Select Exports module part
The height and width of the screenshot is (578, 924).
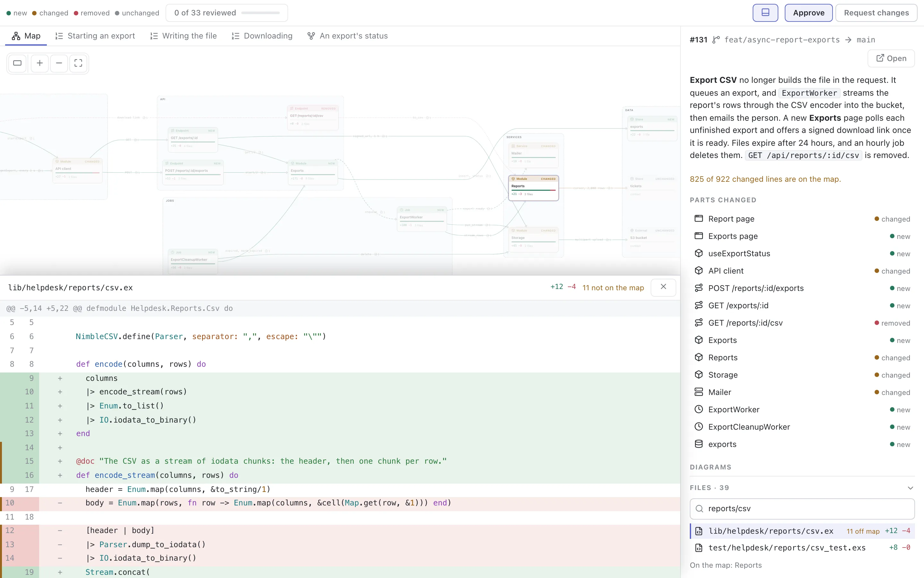tap(802, 340)
